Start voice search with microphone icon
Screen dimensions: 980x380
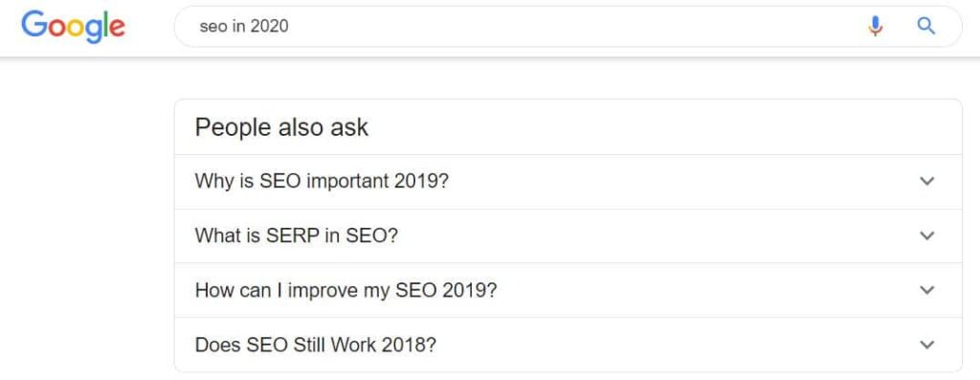click(x=876, y=26)
